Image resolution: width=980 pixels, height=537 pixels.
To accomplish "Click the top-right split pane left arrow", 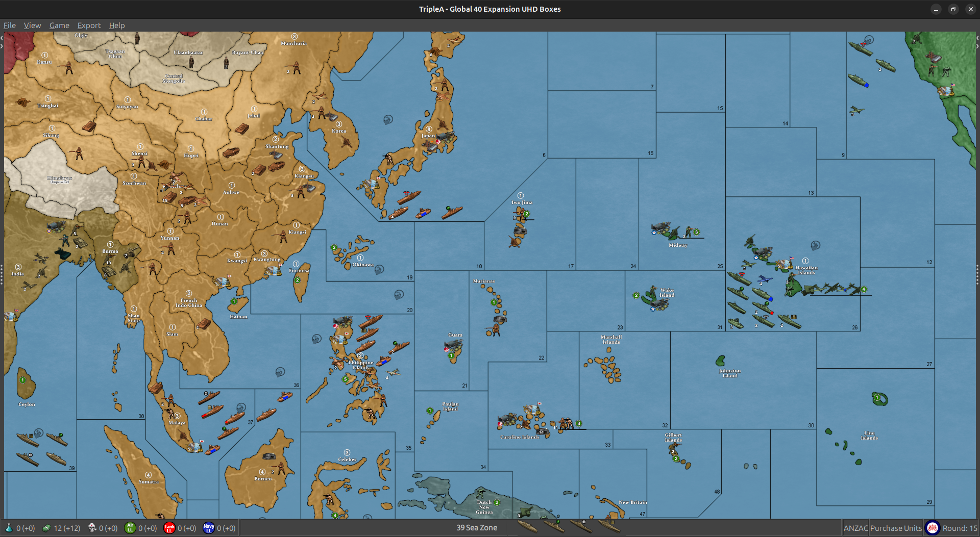I will coord(977,38).
